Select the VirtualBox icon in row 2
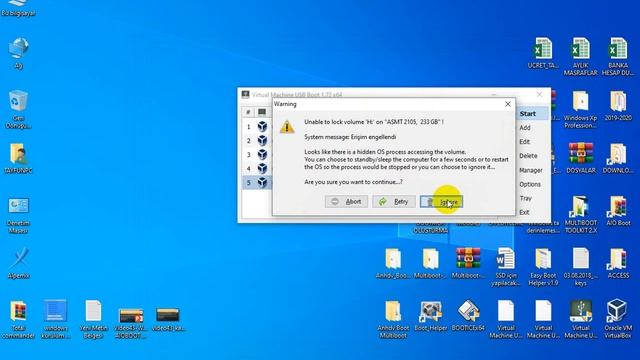 262,140
